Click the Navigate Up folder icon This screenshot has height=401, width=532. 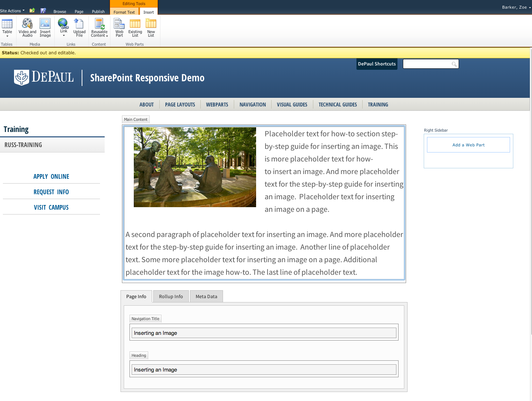coord(32,10)
